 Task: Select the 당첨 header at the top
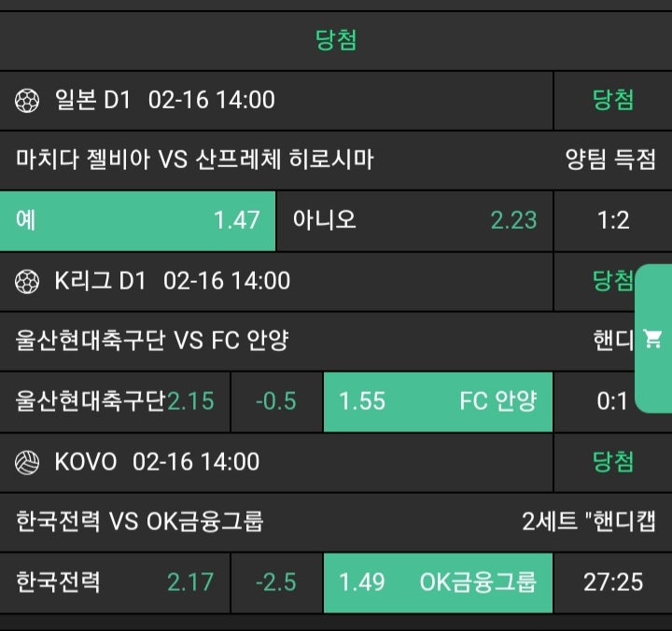pyautogui.click(x=336, y=40)
